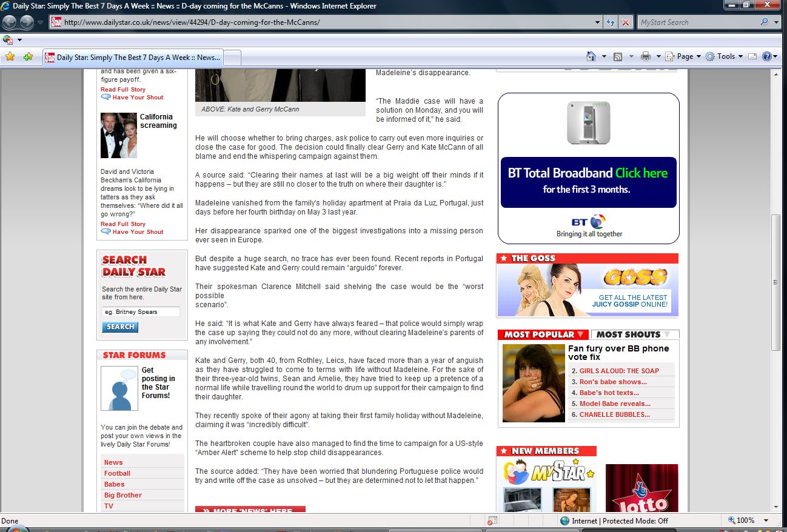Open the Help question mark icon

[766, 56]
